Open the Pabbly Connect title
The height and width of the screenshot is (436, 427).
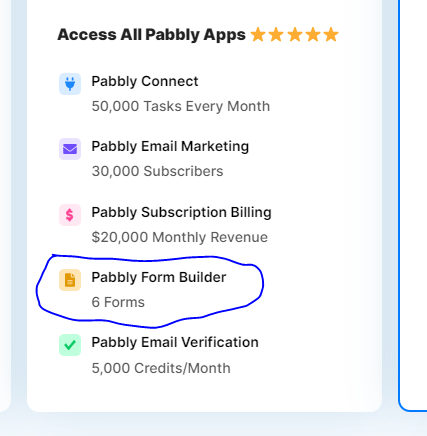click(145, 82)
